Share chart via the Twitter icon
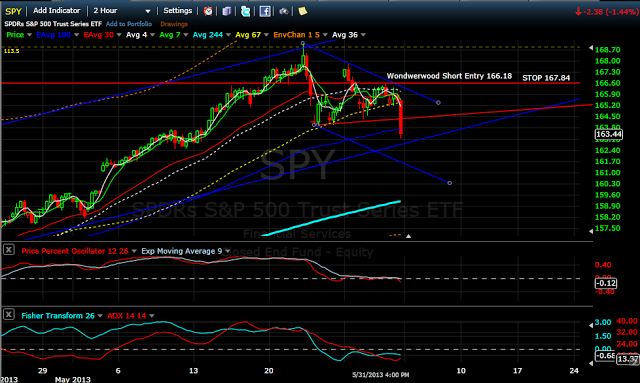640x383 pixels. click(245, 11)
